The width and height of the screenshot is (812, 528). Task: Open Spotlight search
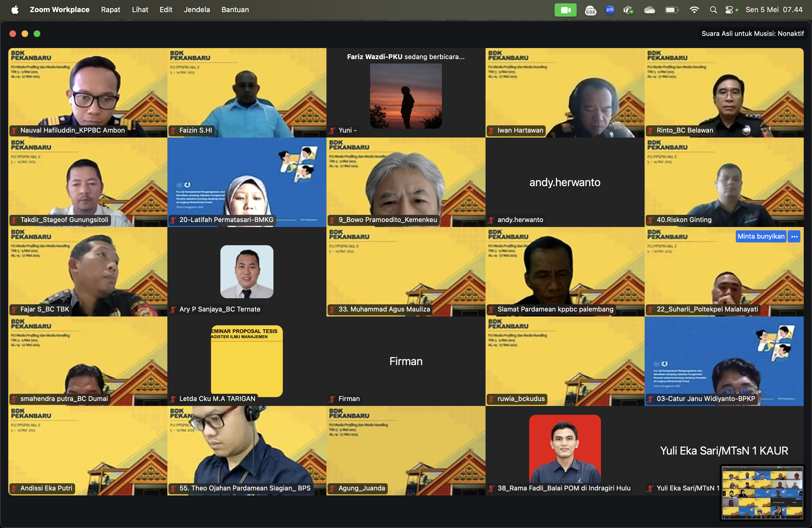[713, 10]
